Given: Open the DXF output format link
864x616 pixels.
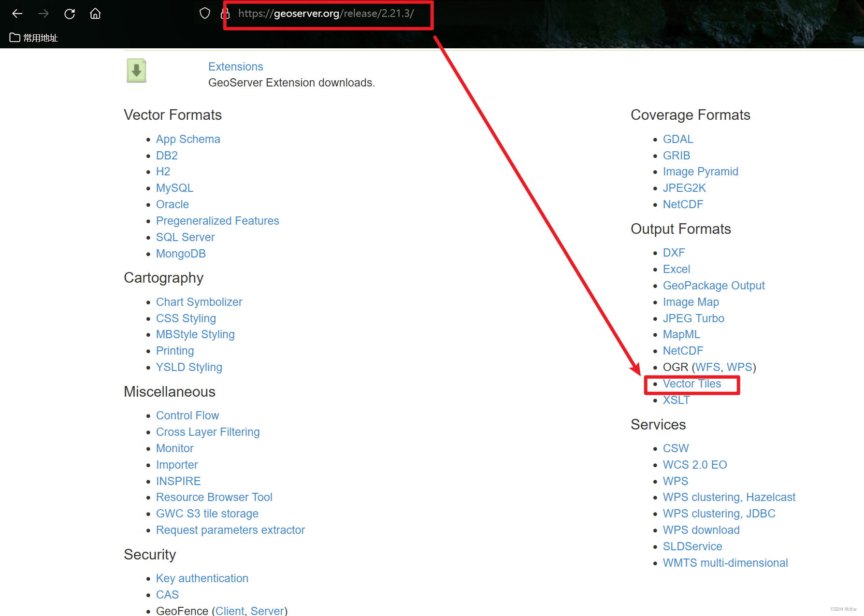Looking at the screenshot, I should coord(674,253).
